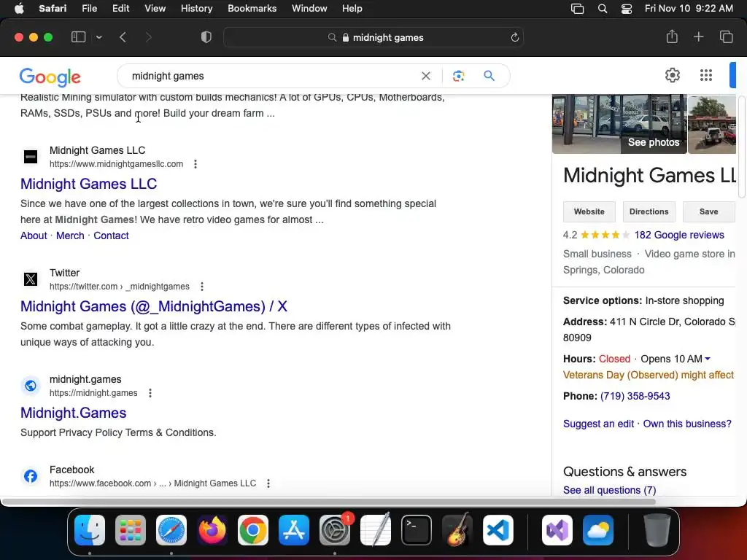Image resolution: width=747 pixels, height=560 pixels.
Task: Open the File menu
Action: click(89, 9)
